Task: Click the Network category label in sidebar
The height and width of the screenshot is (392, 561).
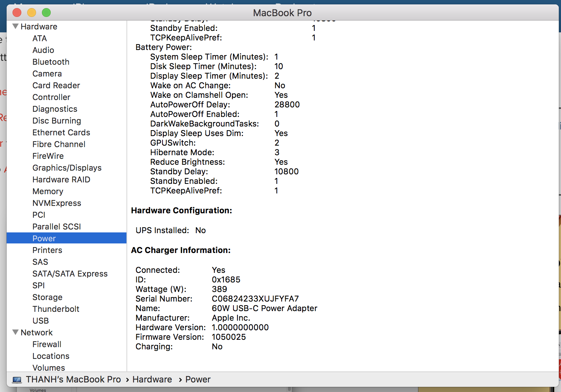Action: coord(37,332)
